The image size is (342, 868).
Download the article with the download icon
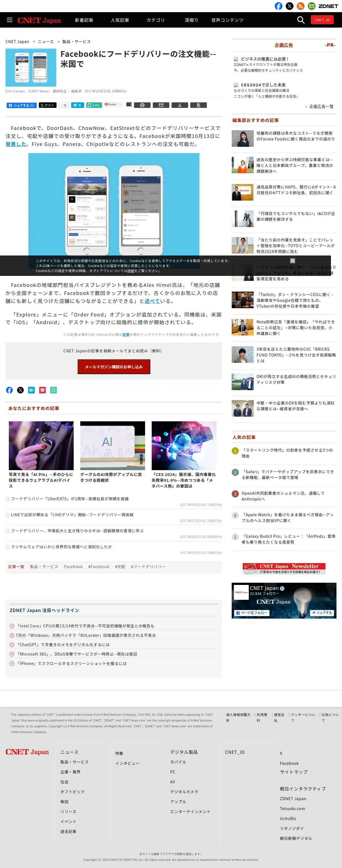pos(180,105)
